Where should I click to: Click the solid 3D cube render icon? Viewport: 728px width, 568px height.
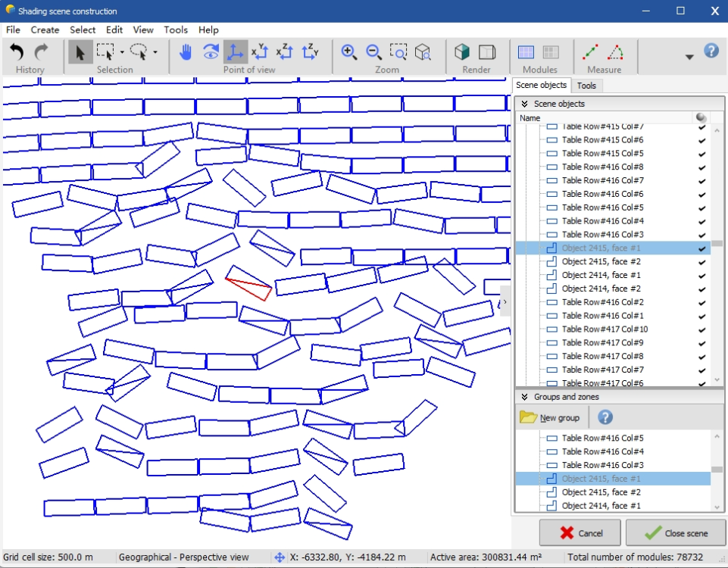(x=462, y=51)
